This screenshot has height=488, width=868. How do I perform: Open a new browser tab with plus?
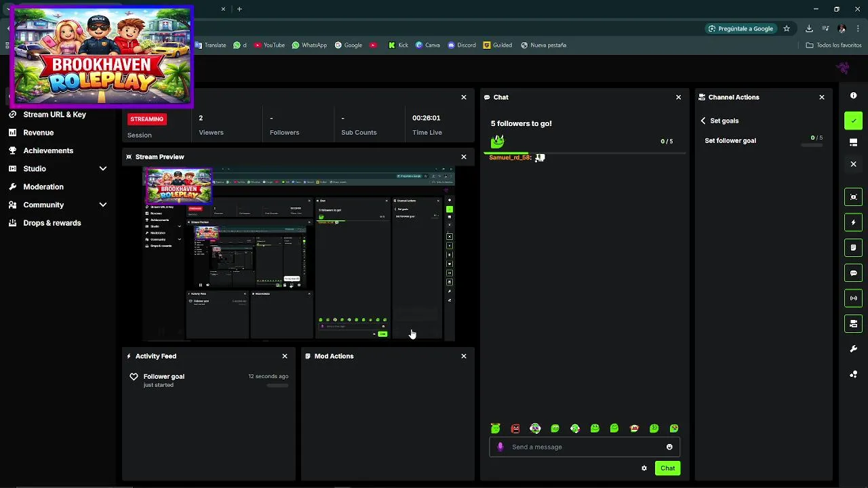pyautogui.click(x=239, y=9)
